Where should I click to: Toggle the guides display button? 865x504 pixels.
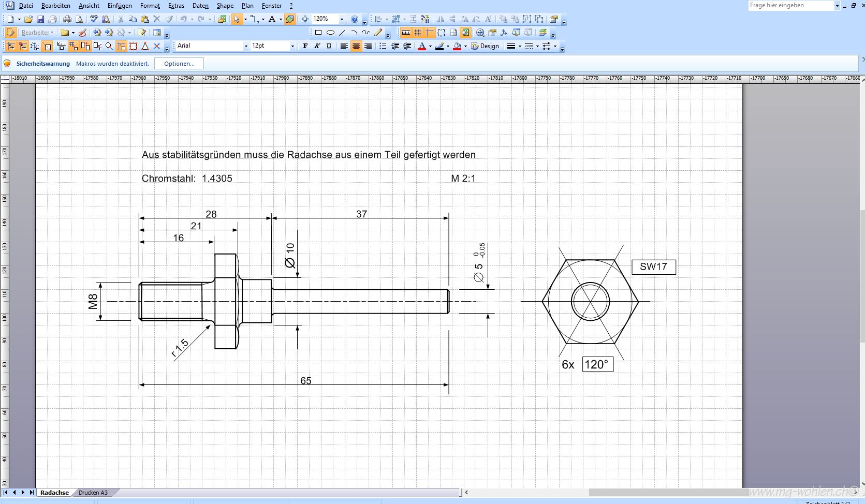[x=430, y=32]
